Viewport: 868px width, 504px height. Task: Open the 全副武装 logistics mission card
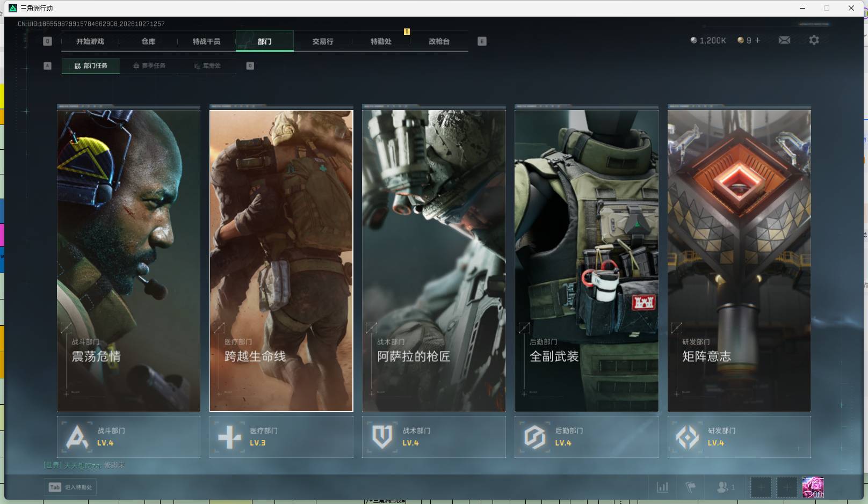click(x=587, y=261)
